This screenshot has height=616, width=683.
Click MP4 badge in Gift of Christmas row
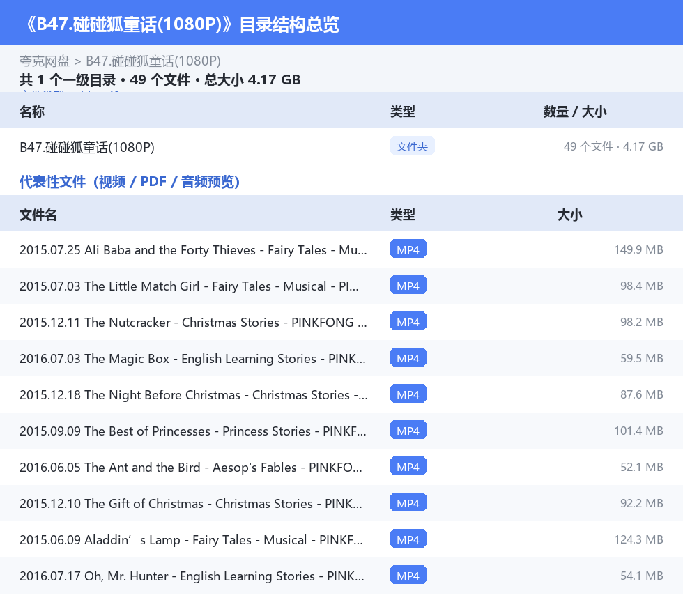pos(408,502)
